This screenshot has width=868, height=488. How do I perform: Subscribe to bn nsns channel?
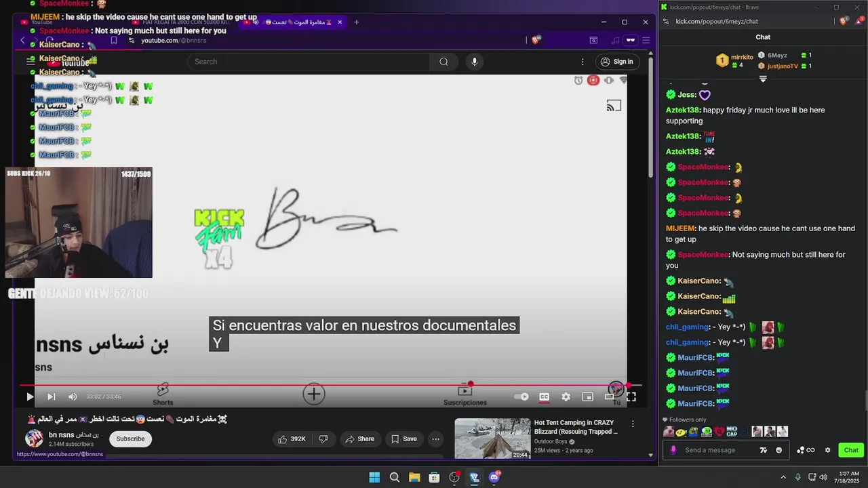pos(130,439)
